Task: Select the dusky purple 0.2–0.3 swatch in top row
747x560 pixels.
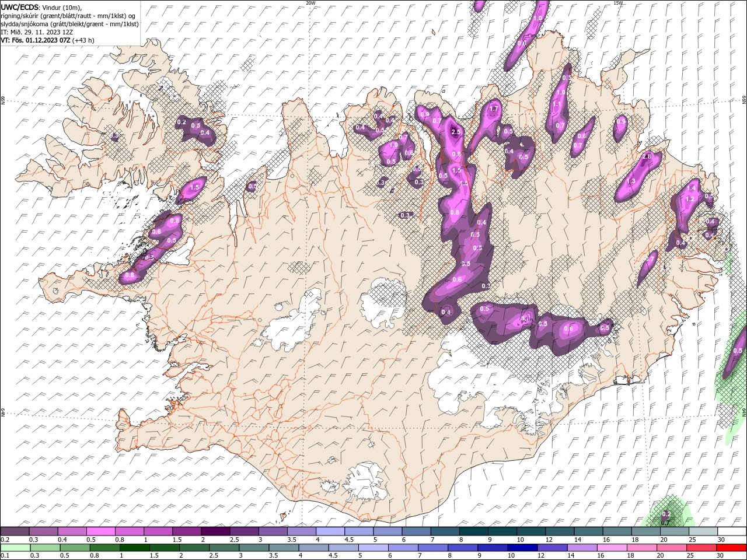Action: tap(15, 531)
